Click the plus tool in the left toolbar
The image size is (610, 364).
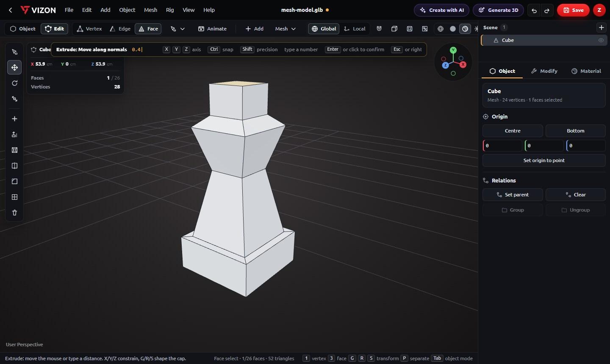pos(14,119)
